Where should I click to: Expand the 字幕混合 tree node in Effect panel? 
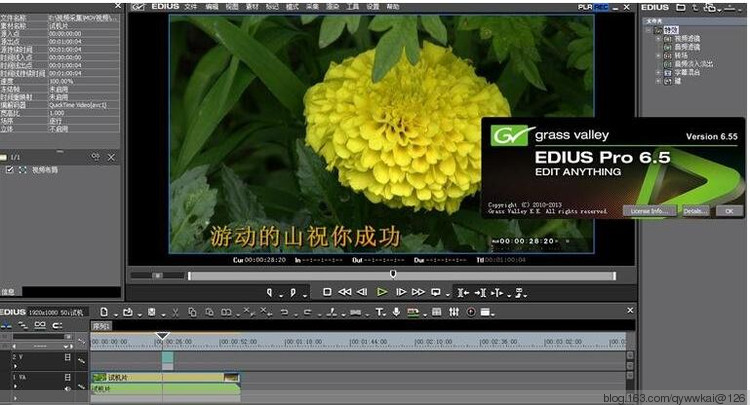pyautogui.click(x=658, y=73)
